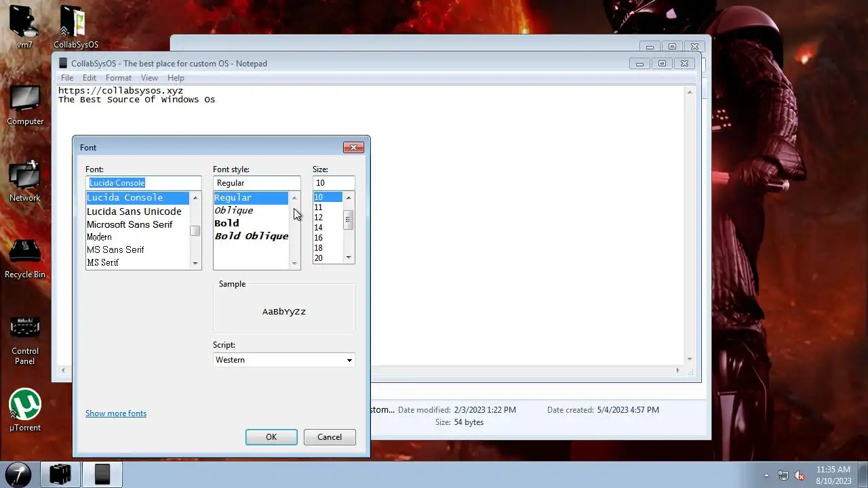
Task: Click size list scrollbar thumb
Action: click(x=349, y=220)
